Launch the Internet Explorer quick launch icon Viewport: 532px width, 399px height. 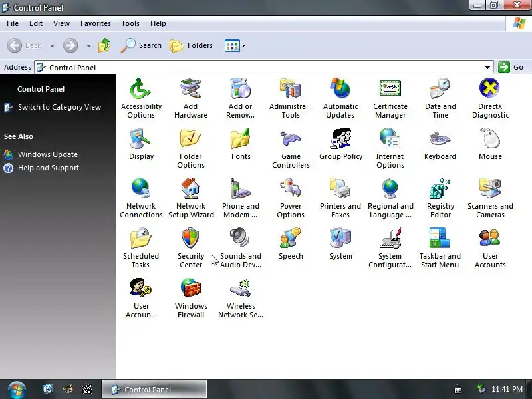pos(48,389)
